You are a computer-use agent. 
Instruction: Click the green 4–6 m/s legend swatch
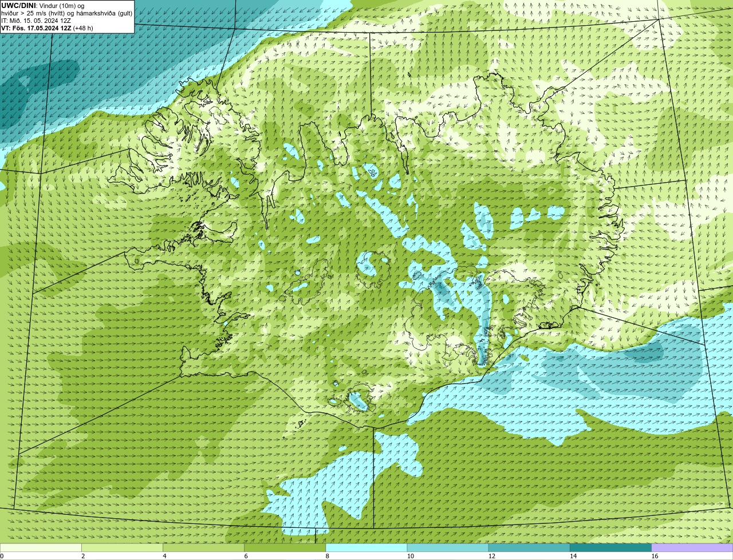[x=203, y=548]
